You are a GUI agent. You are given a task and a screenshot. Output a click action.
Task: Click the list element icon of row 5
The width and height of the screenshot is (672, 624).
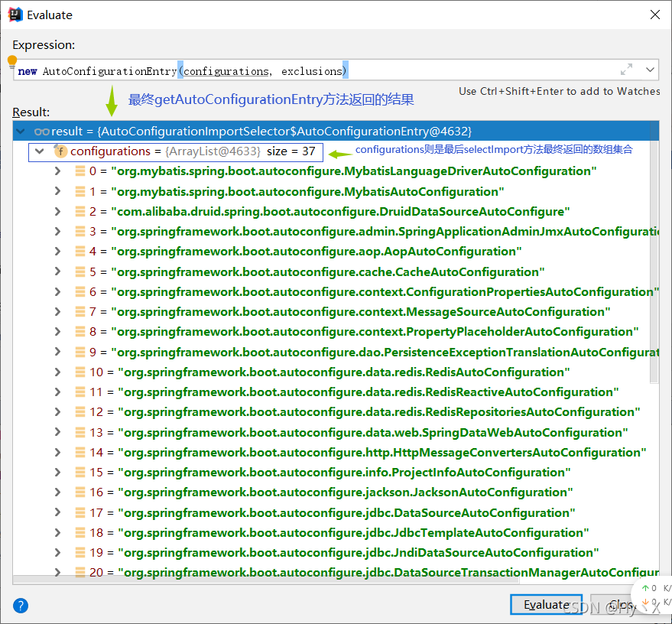coord(80,271)
